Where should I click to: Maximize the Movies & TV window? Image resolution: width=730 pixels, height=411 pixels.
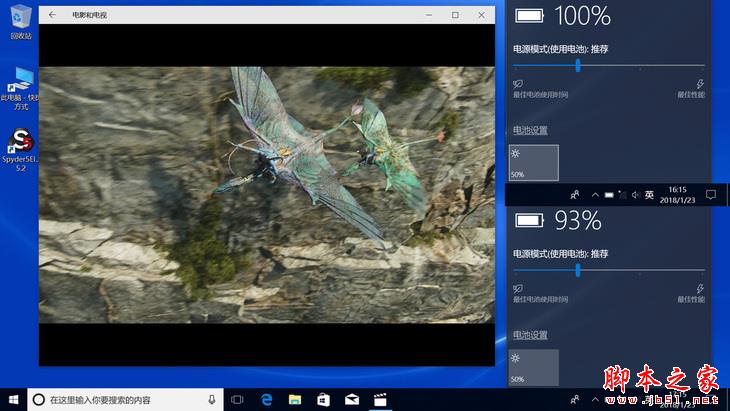click(x=455, y=15)
